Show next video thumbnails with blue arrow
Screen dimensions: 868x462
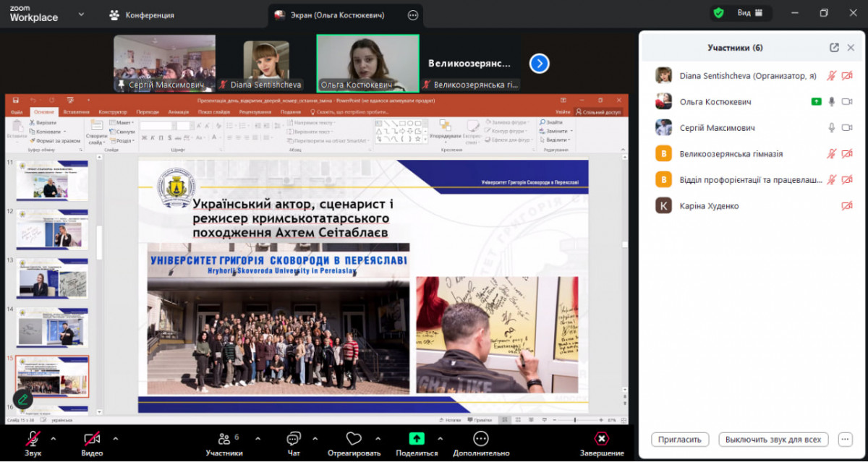click(539, 64)
